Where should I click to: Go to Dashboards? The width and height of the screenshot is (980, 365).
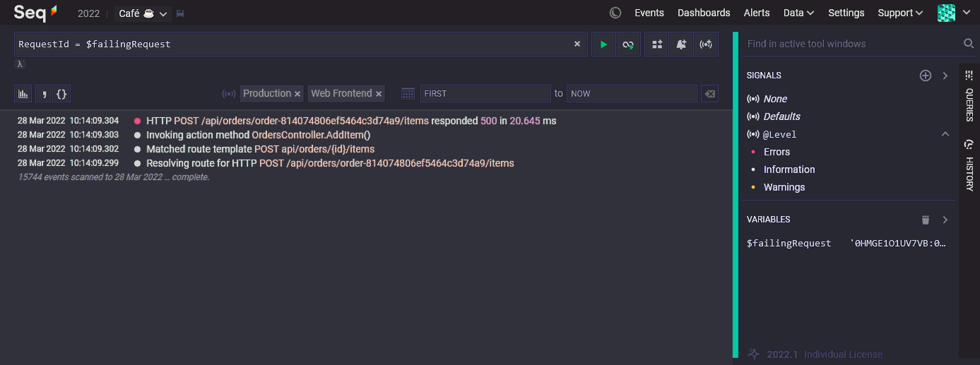(x=704, y=13)
